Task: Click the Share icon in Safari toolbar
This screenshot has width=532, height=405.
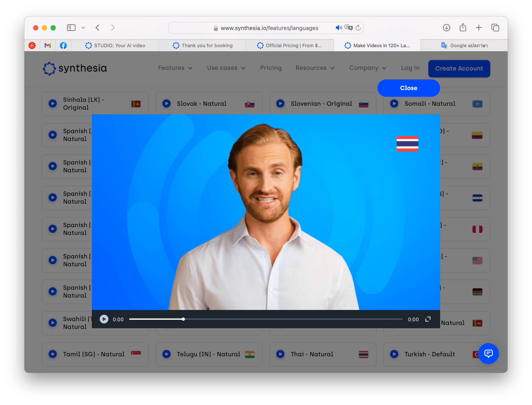Action: 463,28
